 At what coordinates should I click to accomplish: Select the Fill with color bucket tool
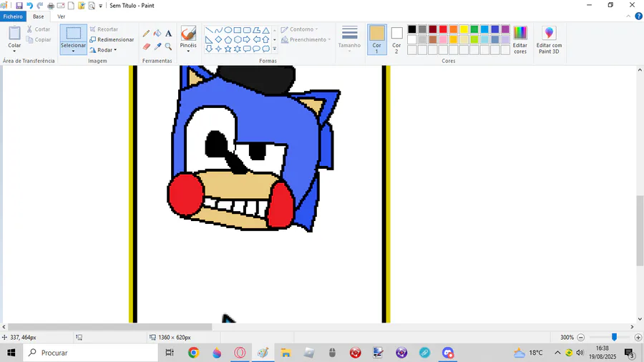(157, 34)
